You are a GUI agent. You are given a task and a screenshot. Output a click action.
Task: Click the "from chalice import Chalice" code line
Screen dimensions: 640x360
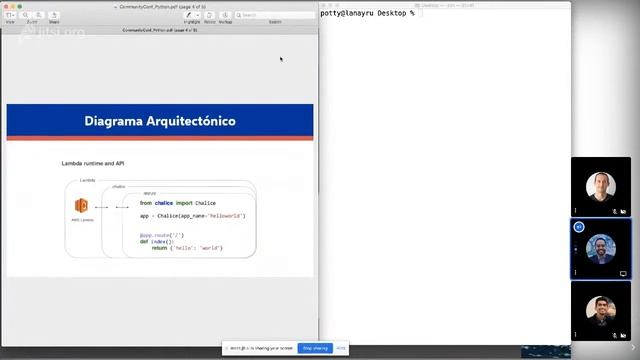point(178,203)
